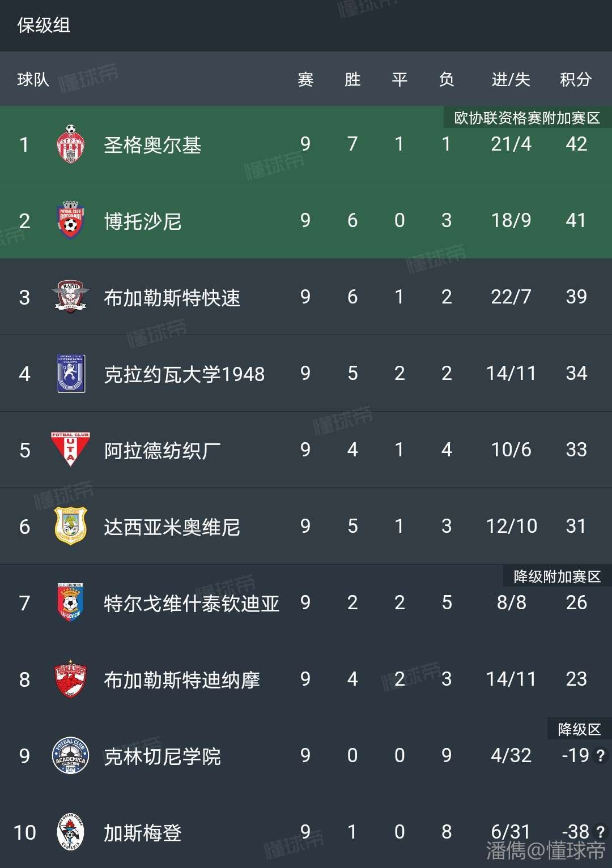Tap the 克拉约瓦大学1948 blue badge
This screenshot has height=868, width=612.
click(71, 374)
